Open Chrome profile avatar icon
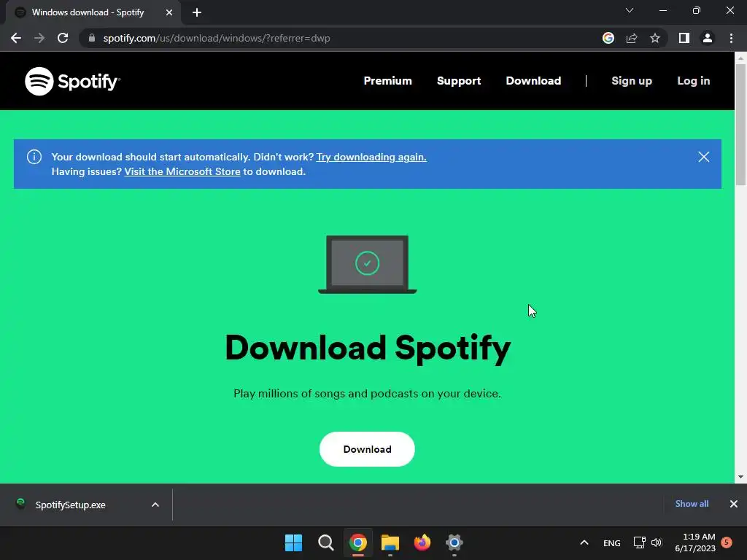 (x=708, y=38)
